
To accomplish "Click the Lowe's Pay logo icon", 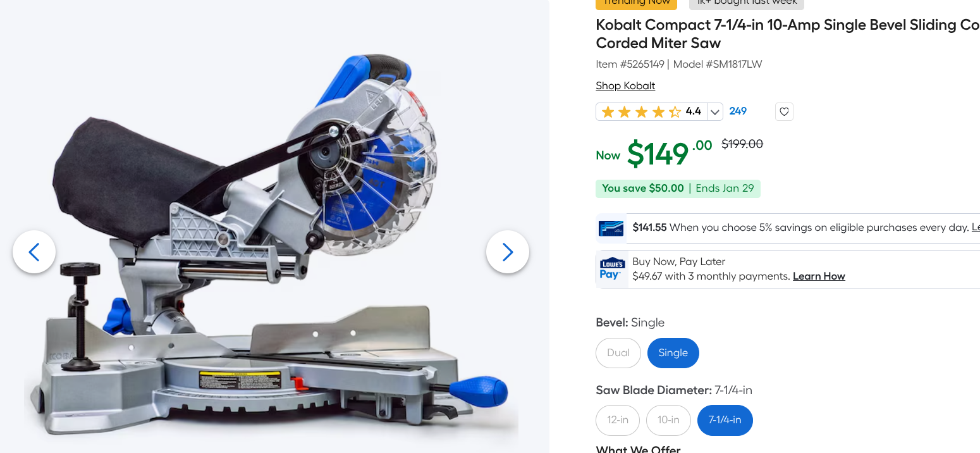I will click(612, 269).
